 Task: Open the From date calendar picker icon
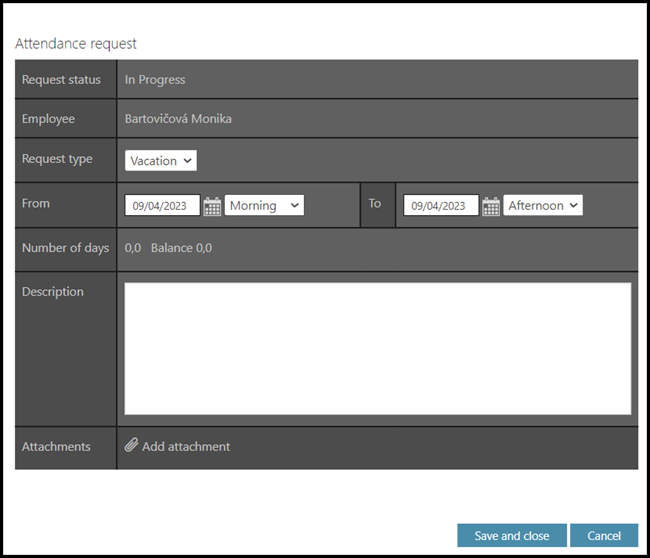pos(212,206)
